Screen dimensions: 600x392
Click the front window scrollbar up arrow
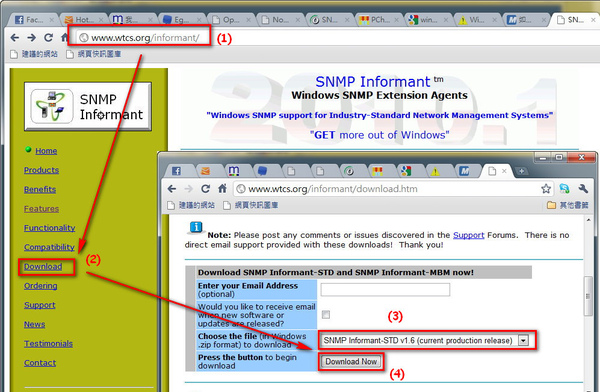click(x=588, y=220)
